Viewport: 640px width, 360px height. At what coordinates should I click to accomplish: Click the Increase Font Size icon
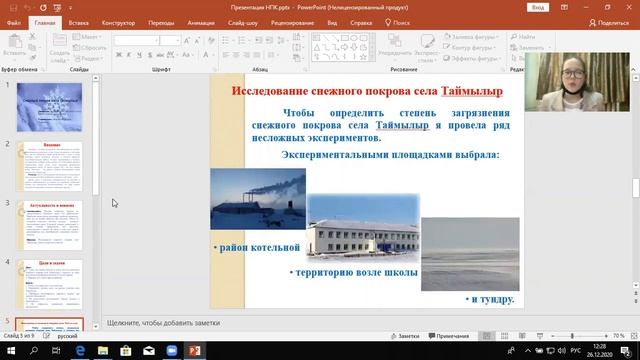[x=187, y=40]
